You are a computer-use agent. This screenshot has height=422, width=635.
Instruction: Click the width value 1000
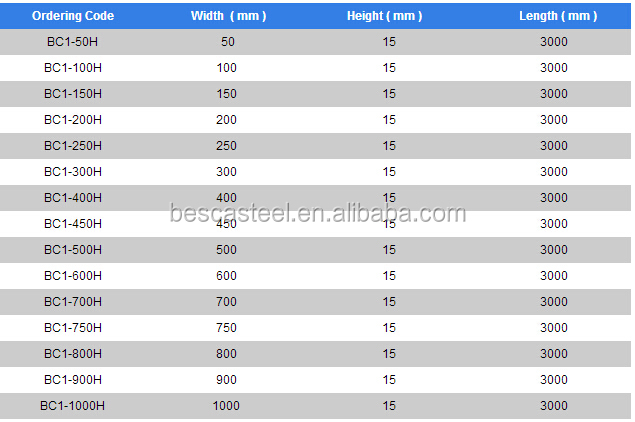click(x=226, y=406)
